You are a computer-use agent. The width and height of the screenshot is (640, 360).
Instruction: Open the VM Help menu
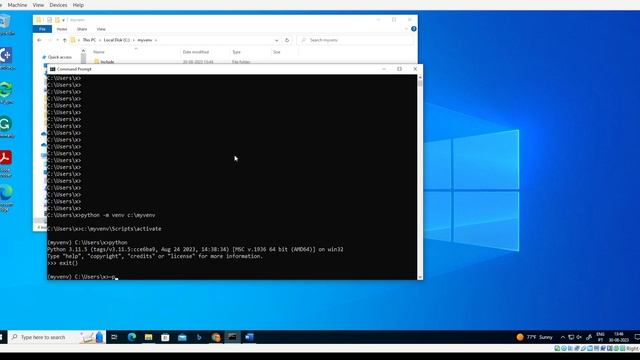coord(78,5)
